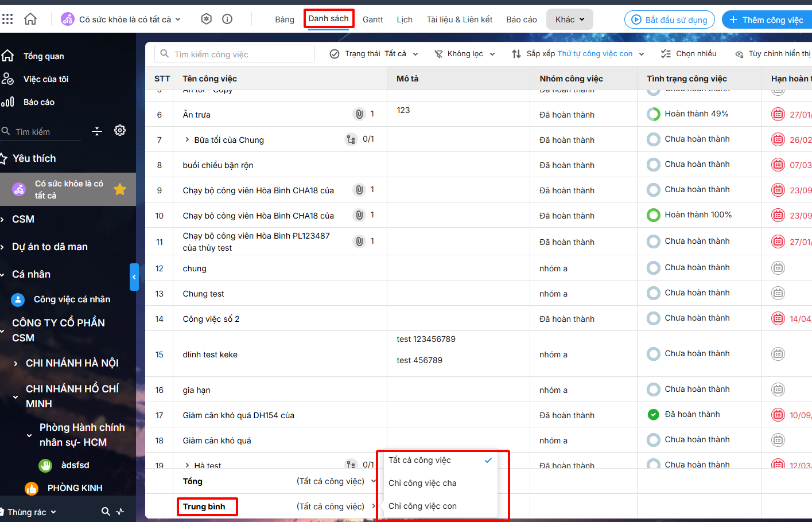Toggle status circle for Chung test
This screenshot has height=522, width=812.
pyautogui.click(x=653, y=293)
